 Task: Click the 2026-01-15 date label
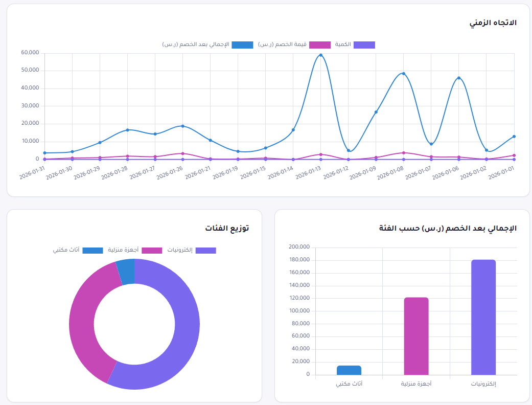(x=253, y=172)
